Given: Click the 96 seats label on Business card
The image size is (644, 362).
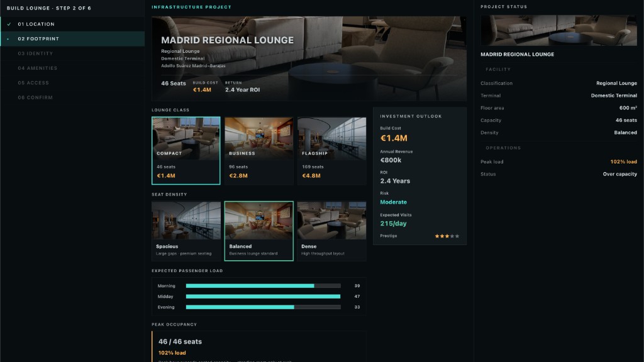Looking at the screenshot, I should pos(238,167).
